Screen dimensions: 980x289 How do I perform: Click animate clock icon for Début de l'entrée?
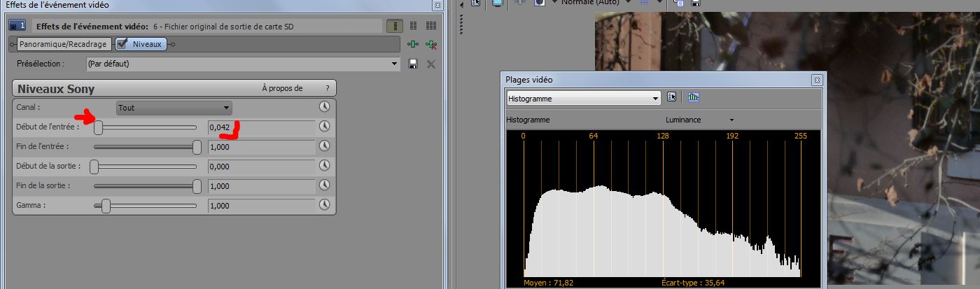click(324, 127)
